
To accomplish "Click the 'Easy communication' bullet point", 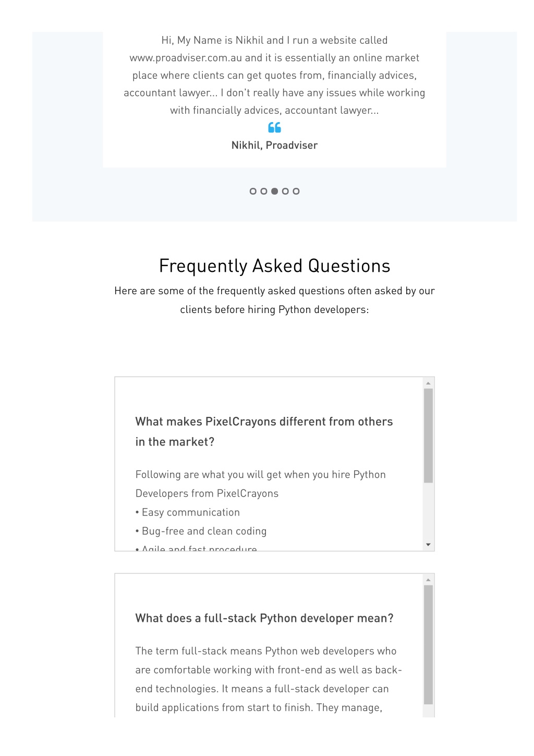I will (188, 512).
